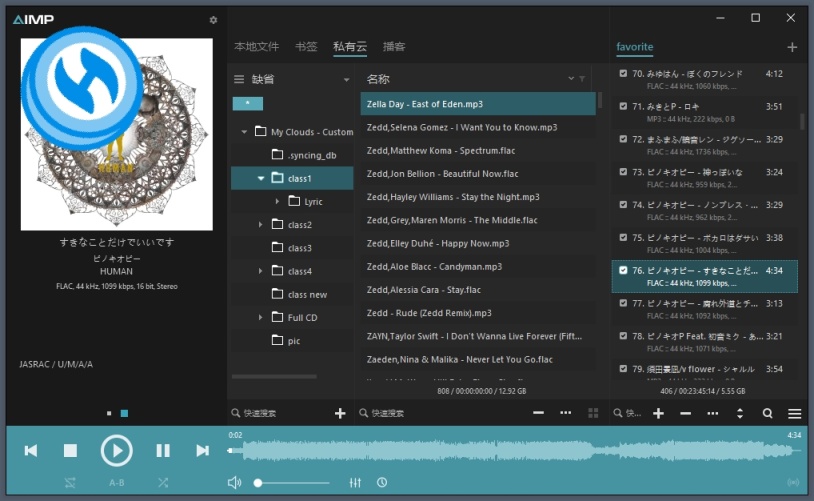Click the radio capture icon at bottom right
This screenshot has width=814, height=501.
click(x=793, y=483)
